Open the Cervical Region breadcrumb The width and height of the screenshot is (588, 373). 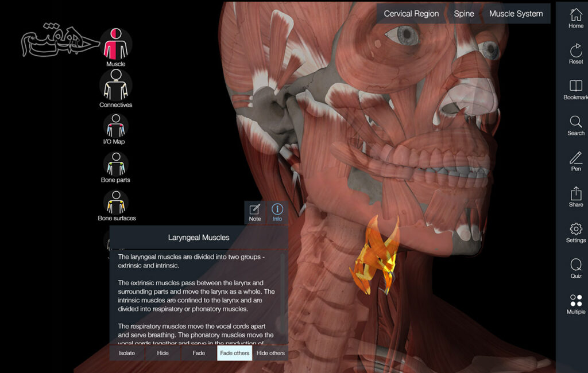pyautogui.click(x=411, y=14)
